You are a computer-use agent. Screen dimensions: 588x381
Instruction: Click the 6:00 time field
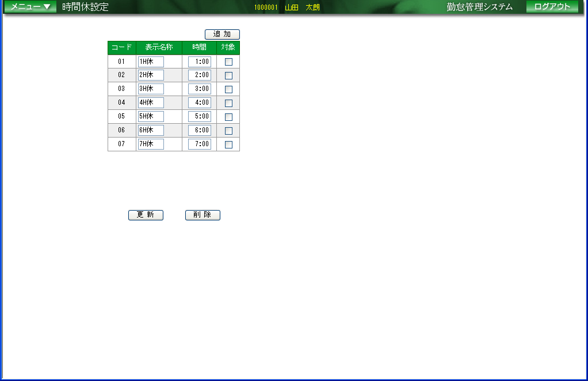(x=200, y=130)
